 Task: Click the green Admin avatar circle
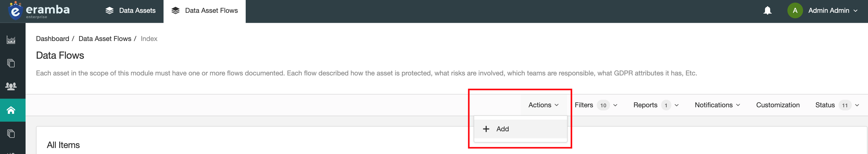coord(795,10)
